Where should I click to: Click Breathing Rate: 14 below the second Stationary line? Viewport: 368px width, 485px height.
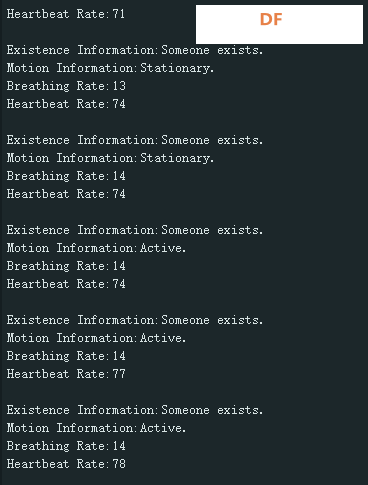point(66,176)
